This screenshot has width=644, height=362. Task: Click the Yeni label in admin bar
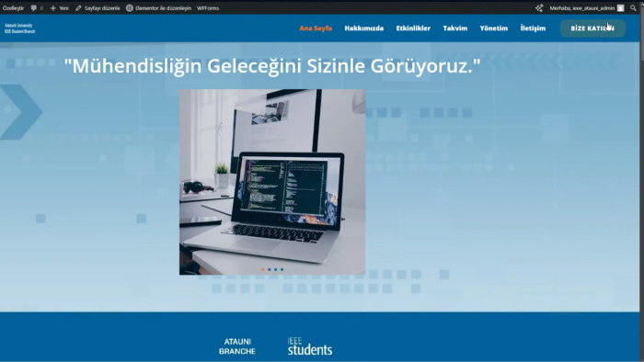click(x=63, y=8)
